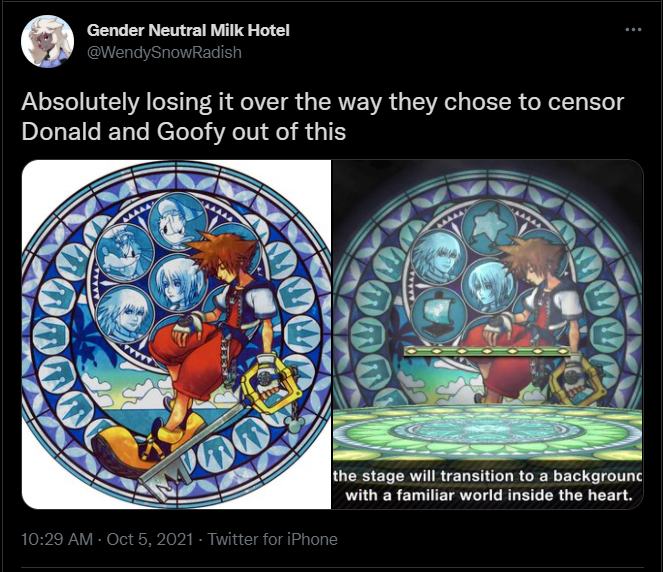This screenshot has height=572, width=663.
Task: Click the glowing green stage floor in right image
Action: tap(487, 432)
